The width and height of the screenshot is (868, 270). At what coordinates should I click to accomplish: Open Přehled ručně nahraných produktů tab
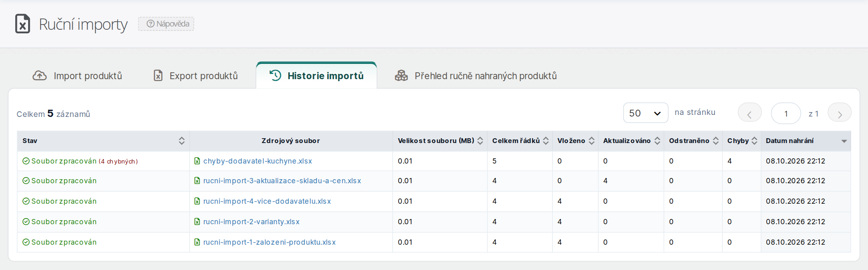(476, 76)
